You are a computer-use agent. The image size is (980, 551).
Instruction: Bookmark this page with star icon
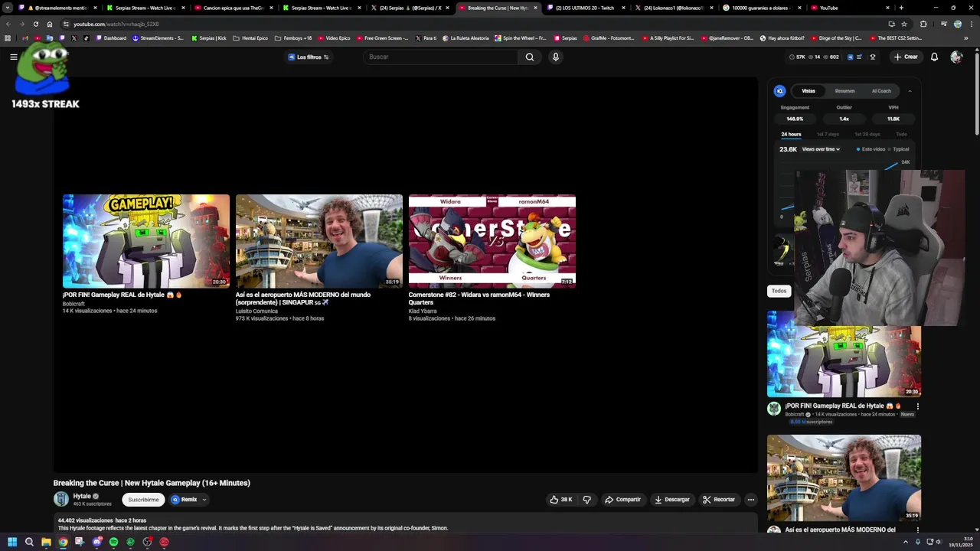904,24
